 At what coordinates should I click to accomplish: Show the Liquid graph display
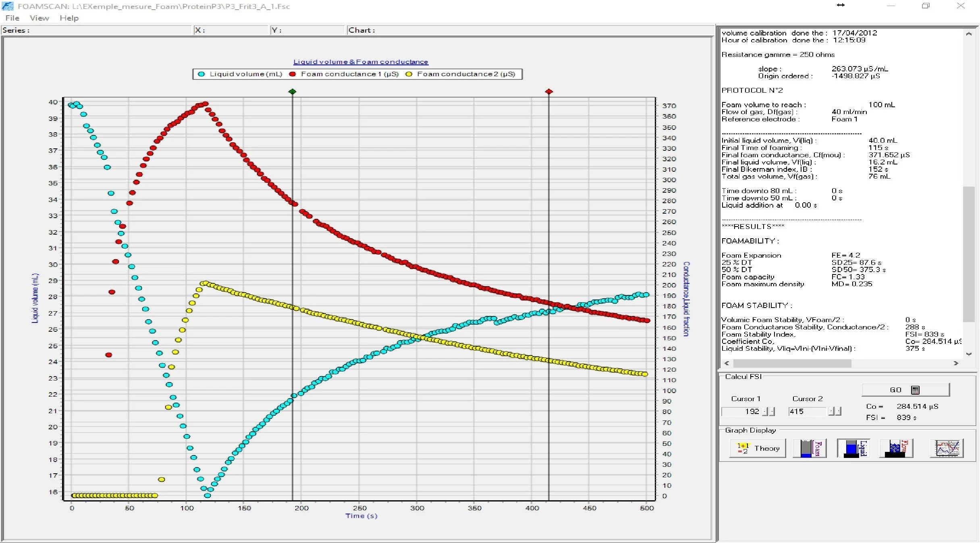point(853,448)
